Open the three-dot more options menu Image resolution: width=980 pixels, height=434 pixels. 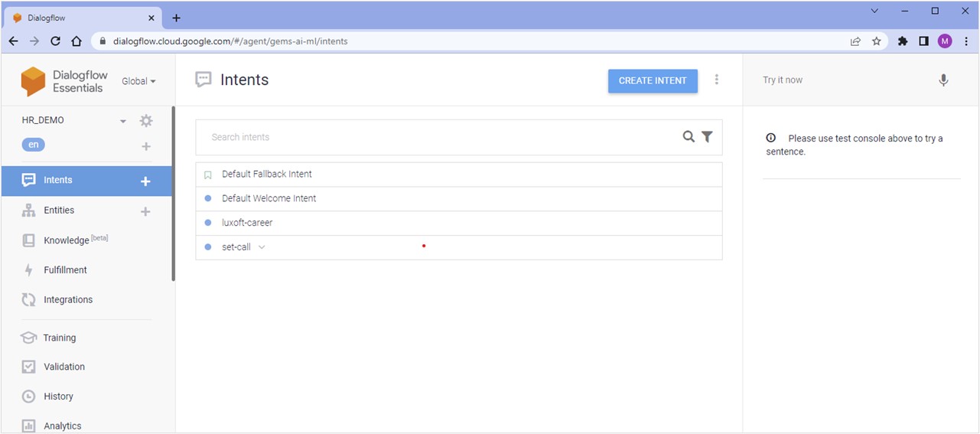(717, 80)
